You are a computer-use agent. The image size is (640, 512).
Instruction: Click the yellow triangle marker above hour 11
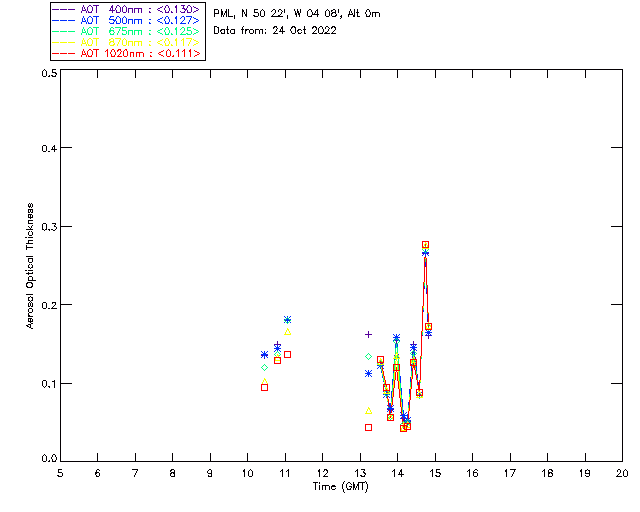[287, 332]
